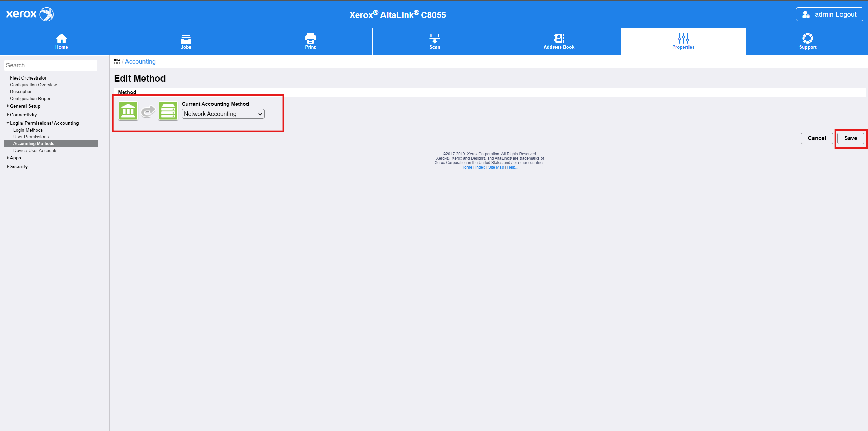The width and height of the screenshot is (868, 431).
Task: Click the green server network icon
Action: pyautogui.click(x=168, y=111)
